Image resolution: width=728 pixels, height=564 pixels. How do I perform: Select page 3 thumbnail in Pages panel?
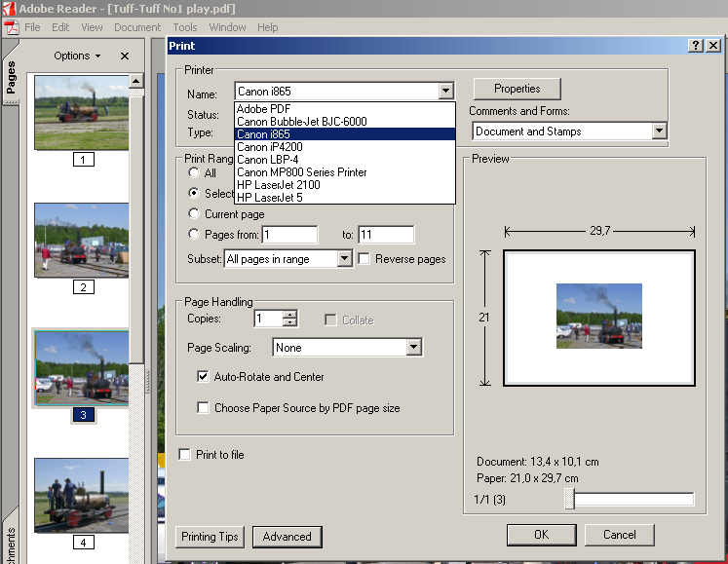coord(82,367)
